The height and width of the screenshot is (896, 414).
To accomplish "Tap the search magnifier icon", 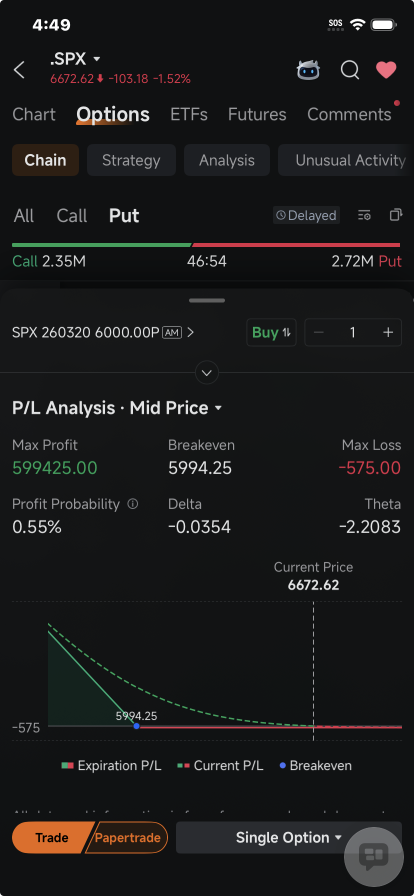I will coord(350,70).
